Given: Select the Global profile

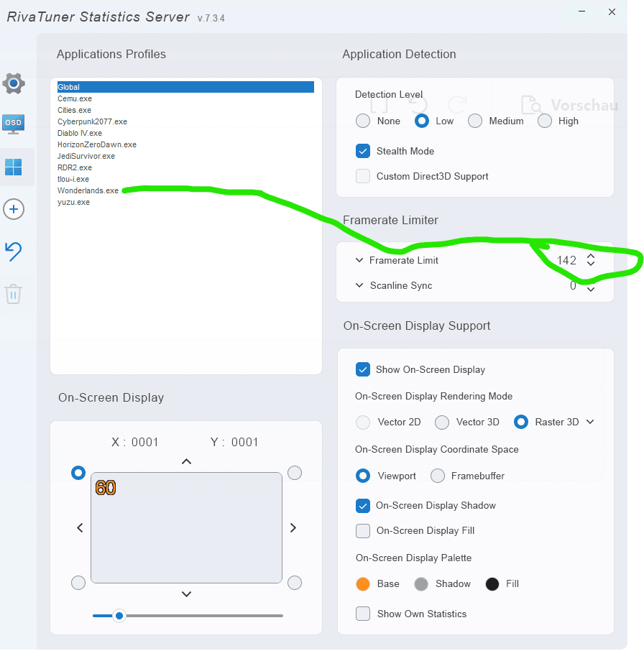Looking at the screenshot, I should [x=185, y=87].
